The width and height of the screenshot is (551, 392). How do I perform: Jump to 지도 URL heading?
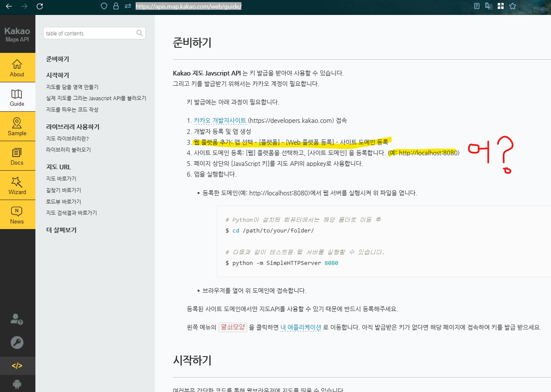(58, 167)
